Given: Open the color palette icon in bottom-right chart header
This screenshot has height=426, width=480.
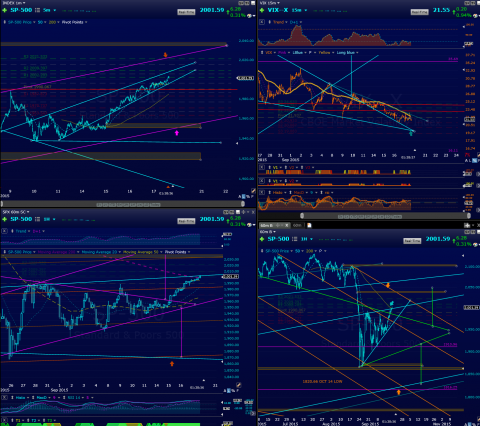Looking at the screenshot, I should pos(474,244).
